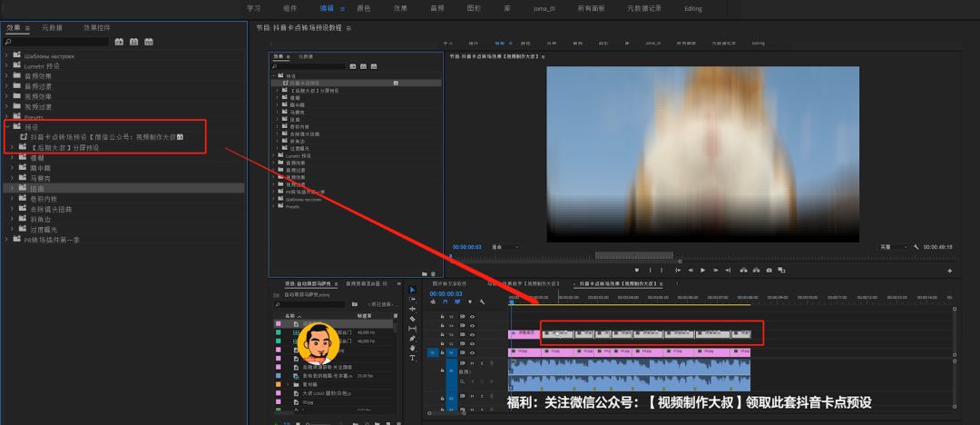980x425 pixels.
Task: Click the Button Editor plus icon
Action: [x=950, y=271]
